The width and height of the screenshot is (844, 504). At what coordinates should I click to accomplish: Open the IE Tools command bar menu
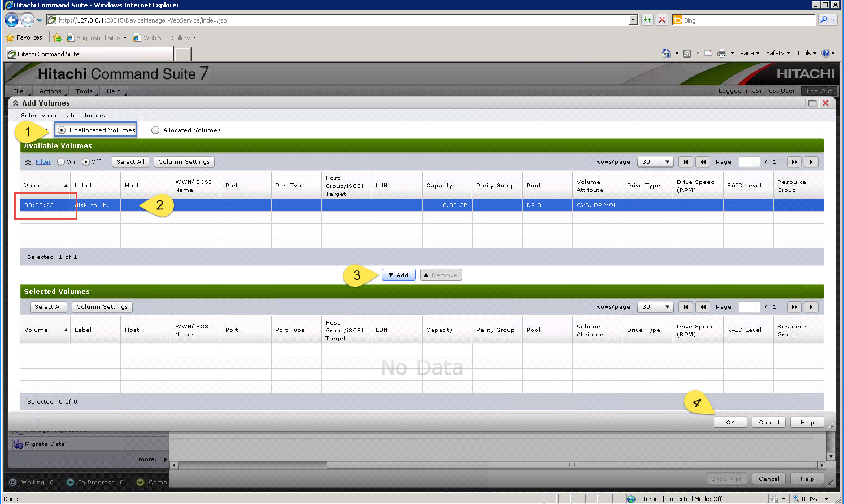(x=807, y=53)
